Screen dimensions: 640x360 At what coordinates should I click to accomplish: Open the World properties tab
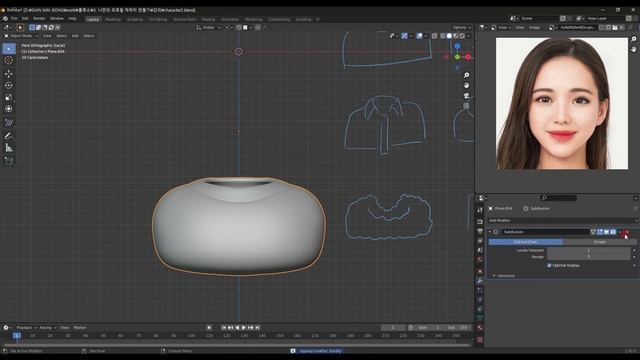480,260
